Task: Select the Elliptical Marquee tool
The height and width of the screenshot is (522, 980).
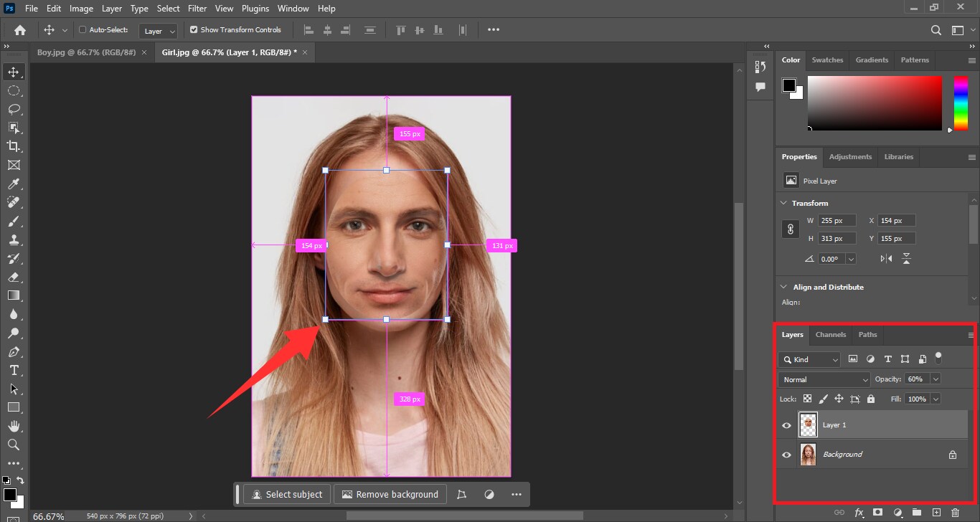Action: coord(14,90)
